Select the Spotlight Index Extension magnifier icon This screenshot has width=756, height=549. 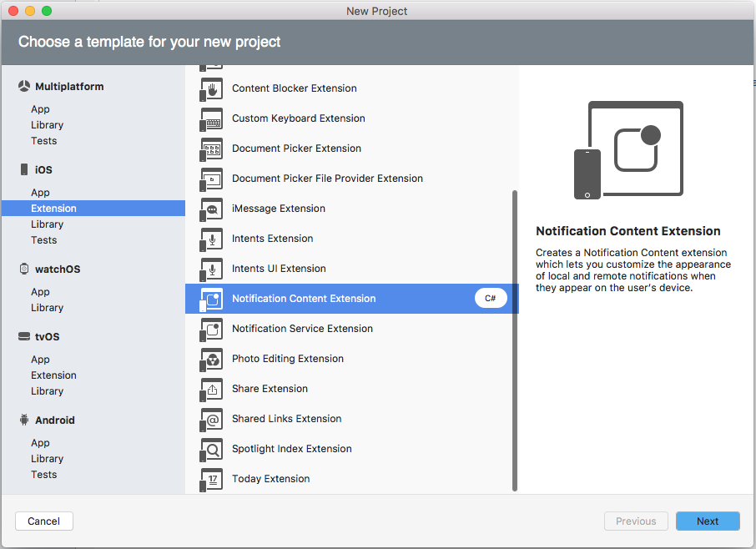coord(210,449)
